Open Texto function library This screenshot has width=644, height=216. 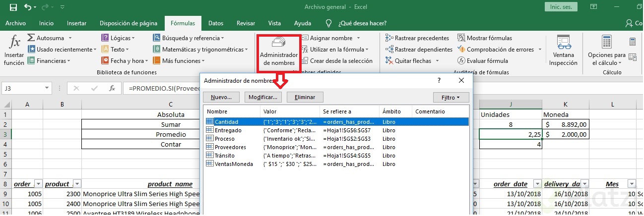point(115,49)
